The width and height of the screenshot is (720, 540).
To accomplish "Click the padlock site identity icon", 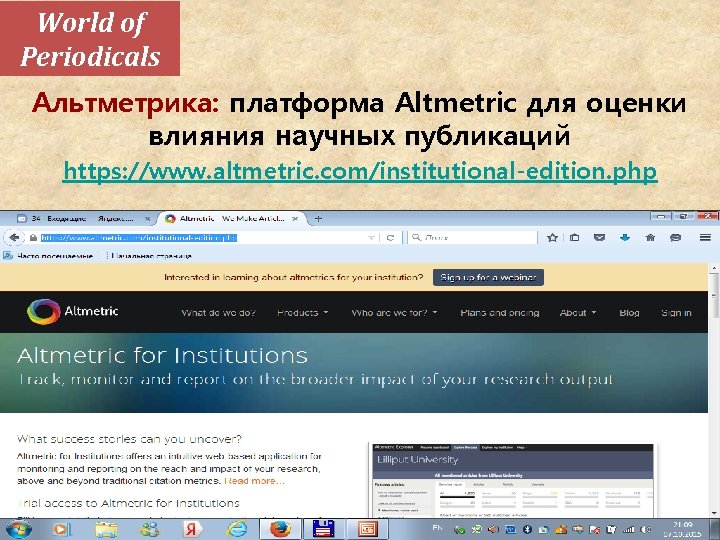I will 33,238.
